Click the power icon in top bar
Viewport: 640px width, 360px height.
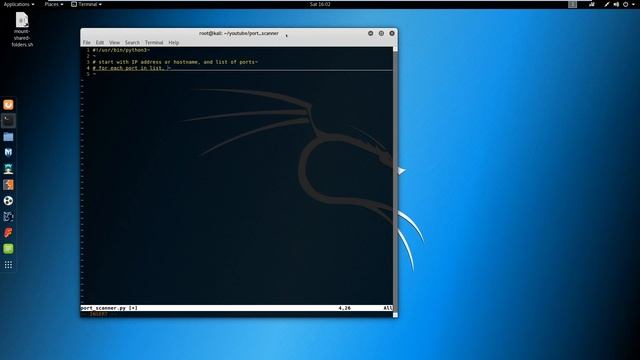pos(626,4)
